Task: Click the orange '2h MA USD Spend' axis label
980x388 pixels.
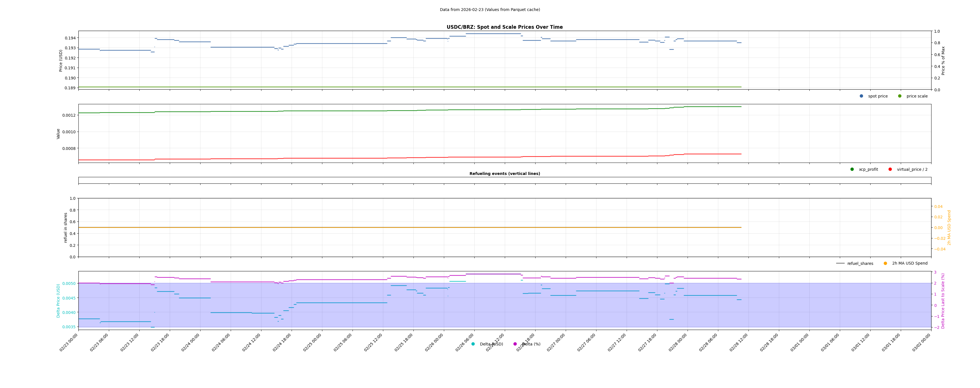Action: coord(949,228)
